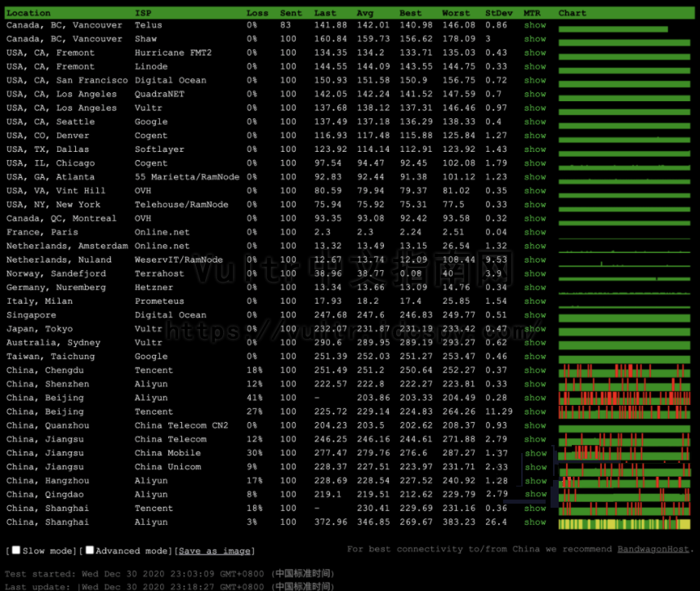
Task: Show MTR for Denver Cogent row
Action: pos(535,136)
